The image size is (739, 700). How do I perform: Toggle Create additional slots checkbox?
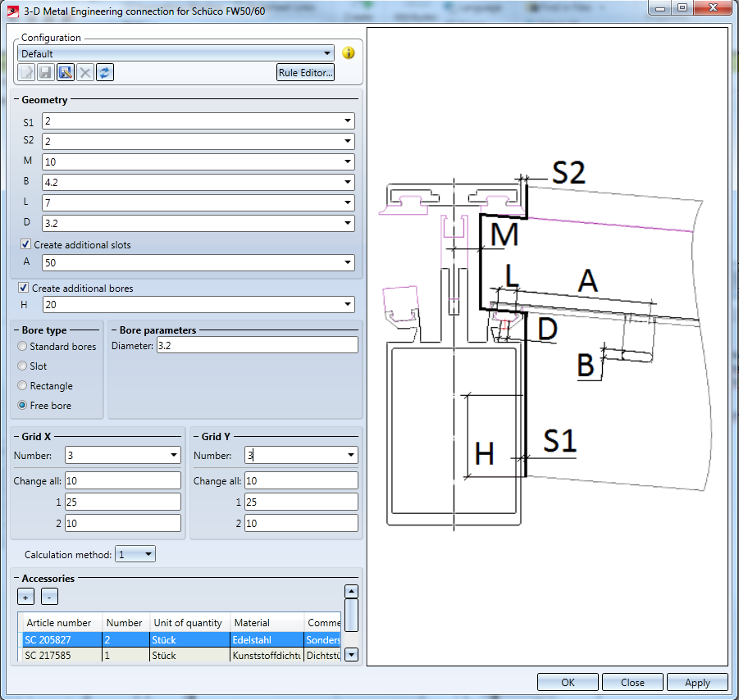pyautogui.click(x=26, y=245)
